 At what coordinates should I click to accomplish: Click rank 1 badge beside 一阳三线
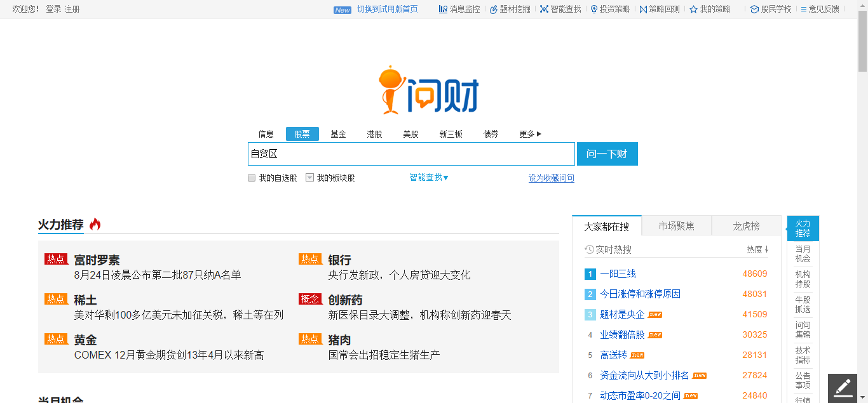pos(590,274)
